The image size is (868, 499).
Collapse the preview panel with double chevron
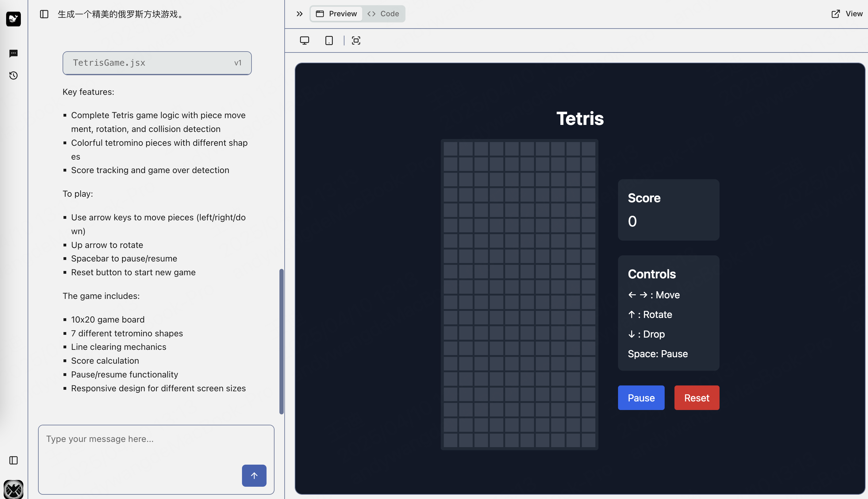pos(299,14)
